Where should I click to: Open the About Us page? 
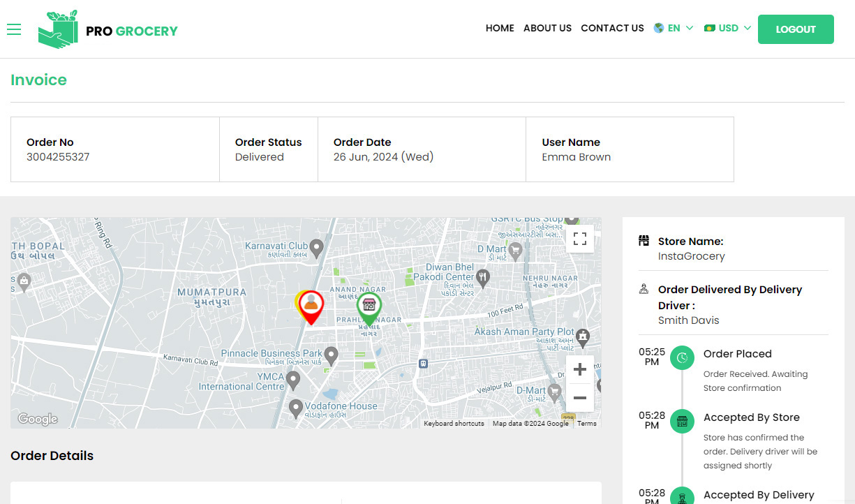point(547,29)
